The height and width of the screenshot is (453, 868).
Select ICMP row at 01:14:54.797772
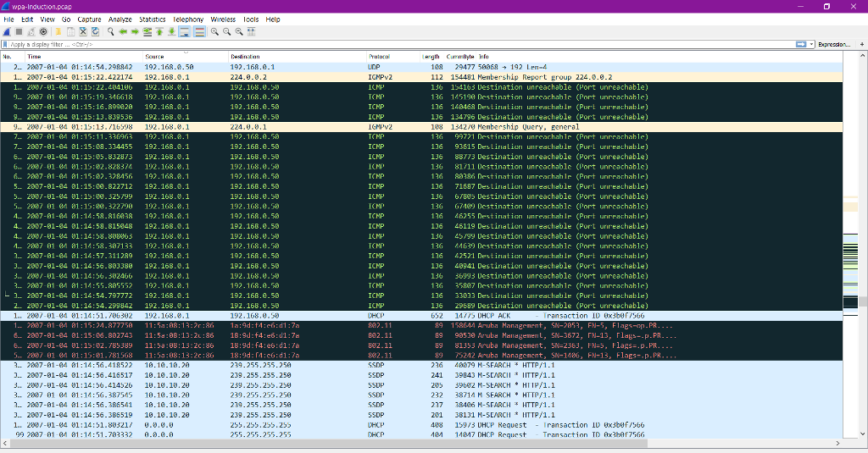[421, 296]
